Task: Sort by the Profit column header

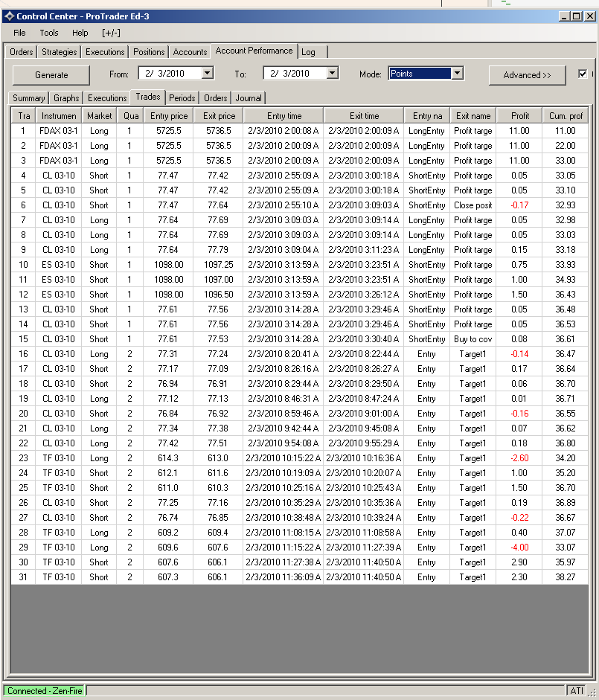Action: click(520, 116)
